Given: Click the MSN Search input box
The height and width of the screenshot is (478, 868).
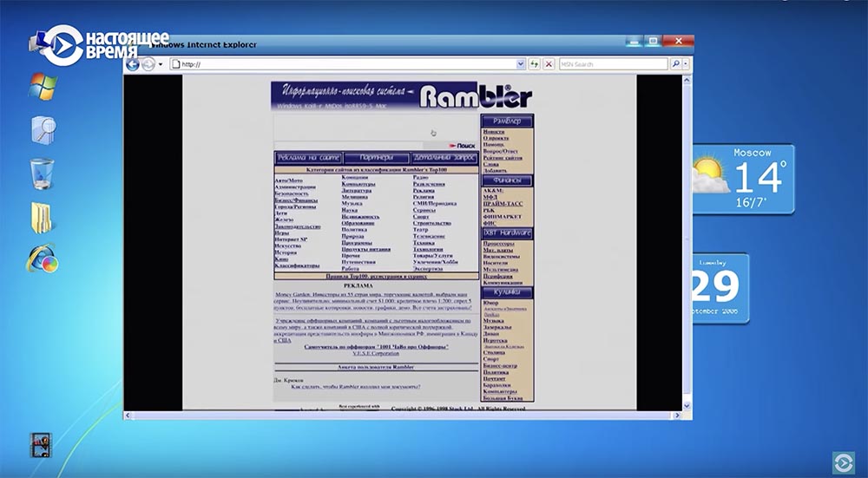Looking at the screenshot, I should click(x=614, y=64).
